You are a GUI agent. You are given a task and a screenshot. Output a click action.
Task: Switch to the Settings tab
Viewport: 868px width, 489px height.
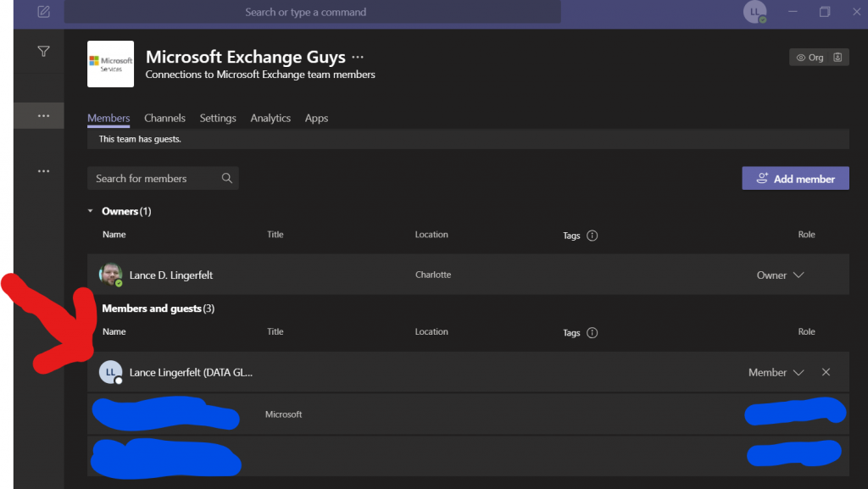[218, 118]
